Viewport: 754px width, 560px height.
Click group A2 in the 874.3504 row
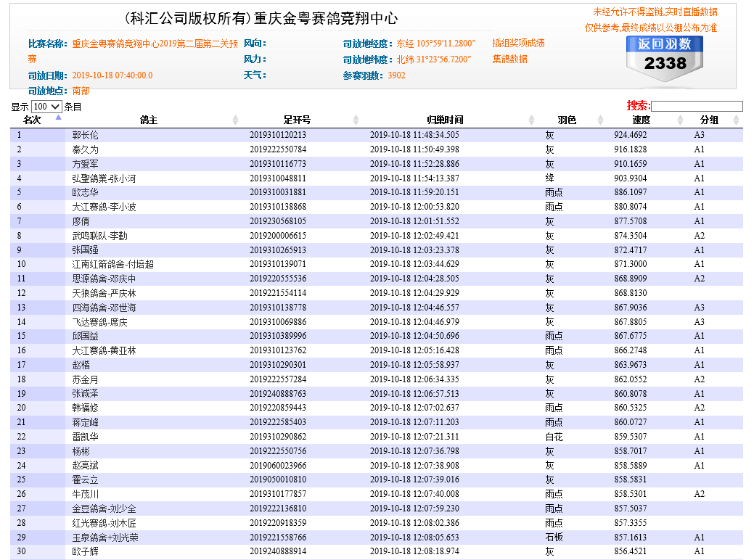click(x=699, y=236)
